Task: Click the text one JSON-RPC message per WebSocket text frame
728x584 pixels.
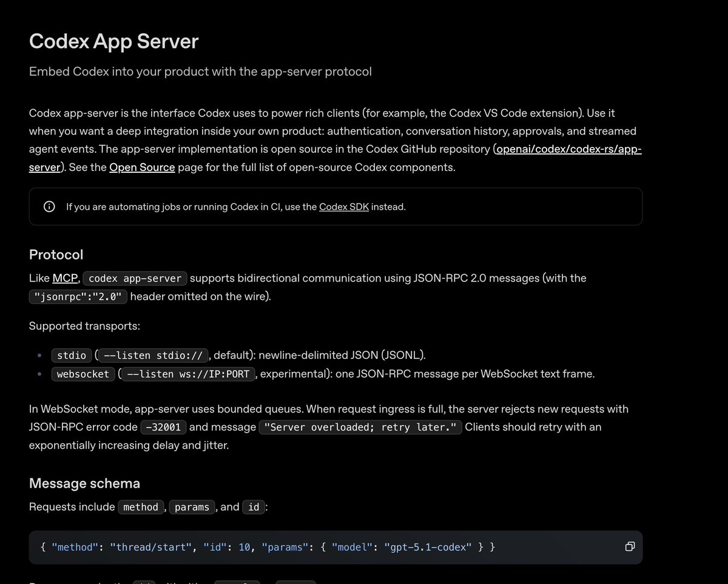Action: point(465,374)
